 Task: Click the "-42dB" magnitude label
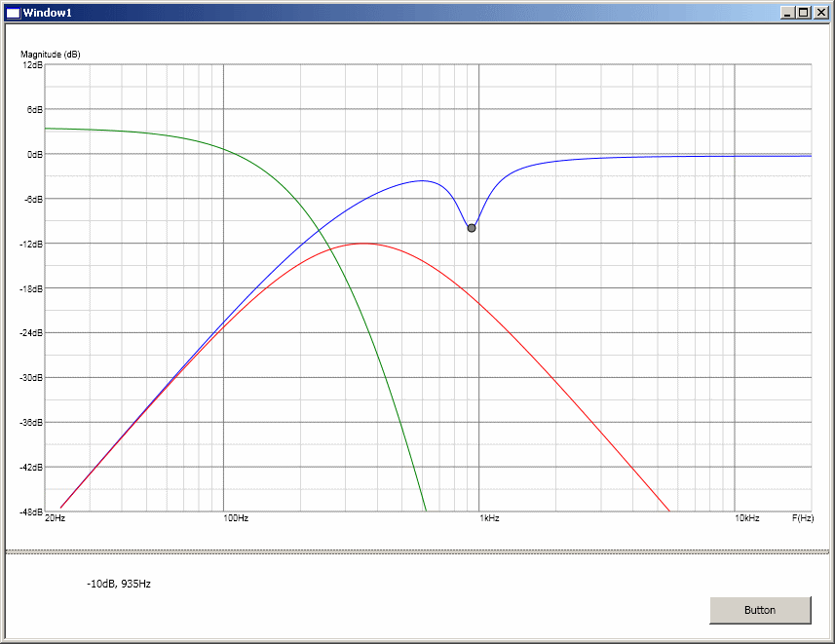(x=31, y=467)
